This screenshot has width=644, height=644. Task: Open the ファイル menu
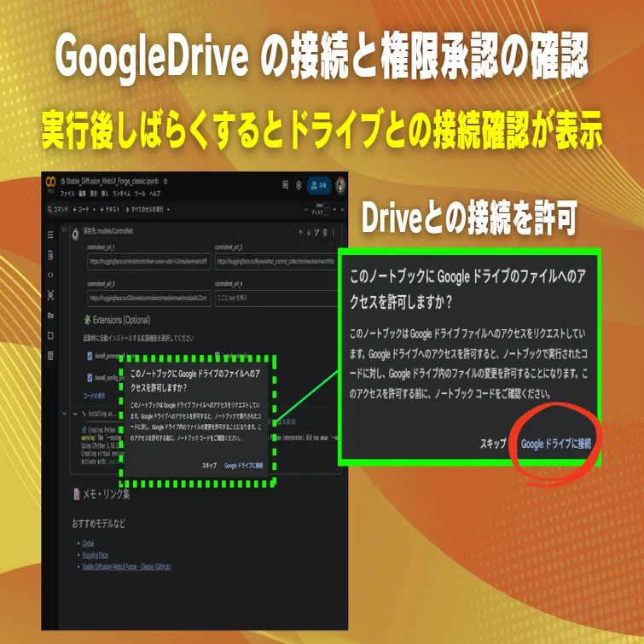[67, 194]
